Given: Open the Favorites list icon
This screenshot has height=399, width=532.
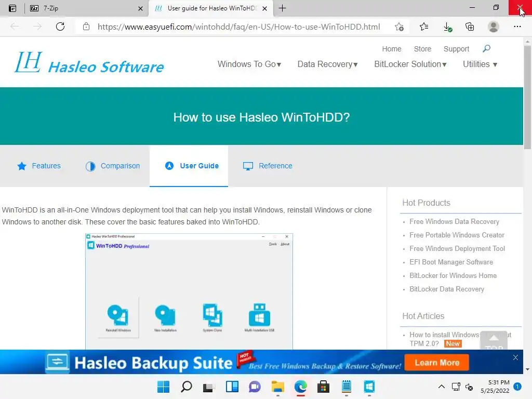Looking at the screenshot, I should coord(424,26).
